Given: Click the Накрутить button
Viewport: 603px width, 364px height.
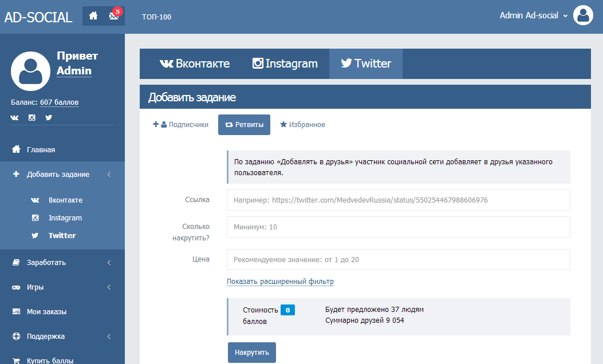Looking at the screenshot, I should click(x=252, y=353).
